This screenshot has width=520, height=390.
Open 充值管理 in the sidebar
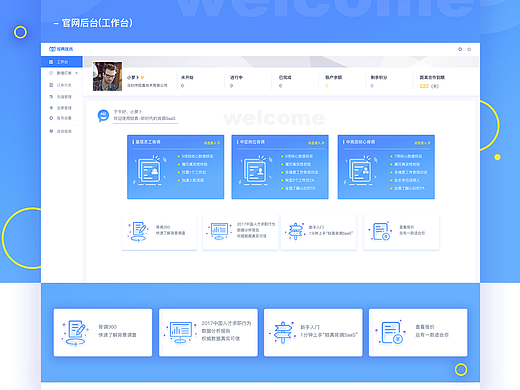64,97
